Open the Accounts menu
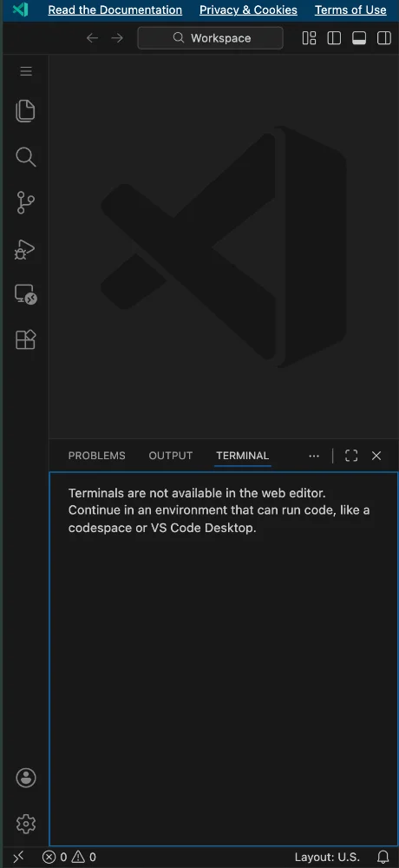Screen dimensions: 399x868 pos(25,778)
